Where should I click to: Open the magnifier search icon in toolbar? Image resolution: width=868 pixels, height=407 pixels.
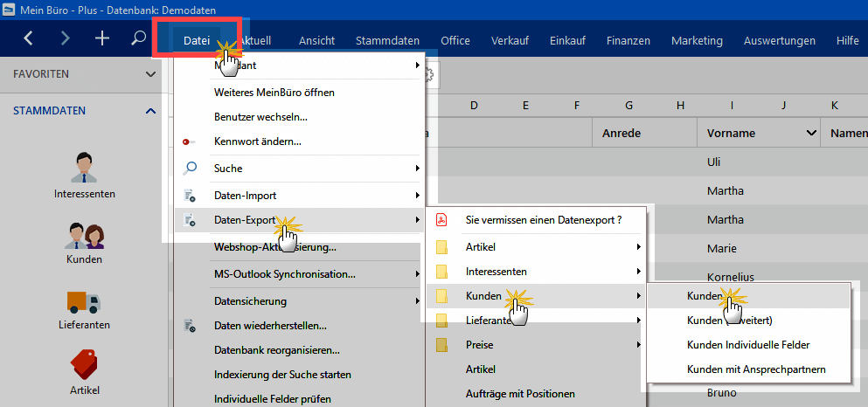138,38
